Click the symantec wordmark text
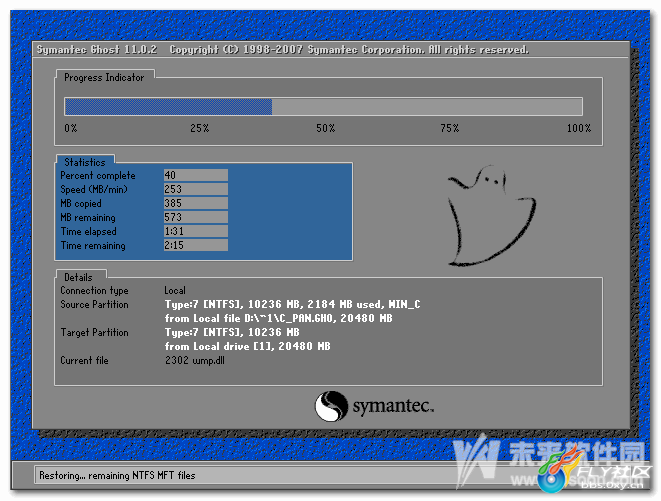The image size is (661, 501). tap(393, 406)
